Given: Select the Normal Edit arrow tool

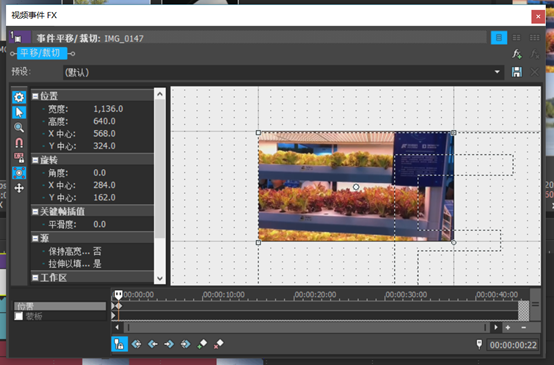Looking at the screenshot, I should pyautogui.click(x=19, y=112).
